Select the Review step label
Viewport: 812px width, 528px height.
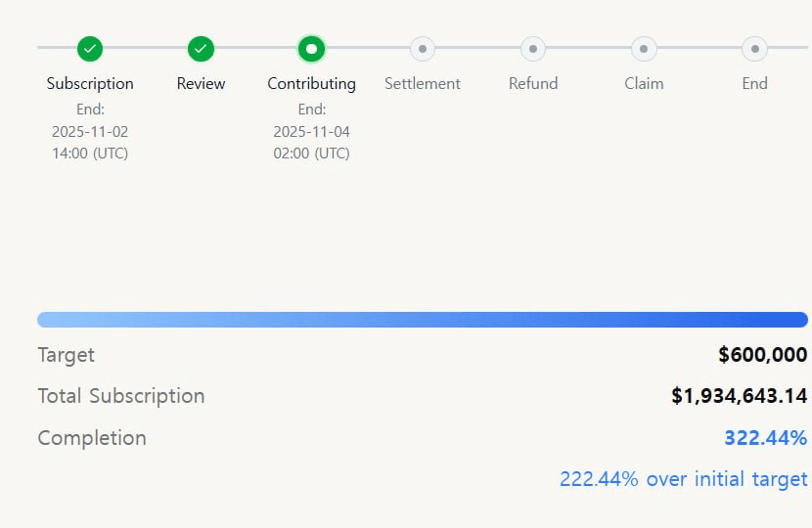[201, 83]
